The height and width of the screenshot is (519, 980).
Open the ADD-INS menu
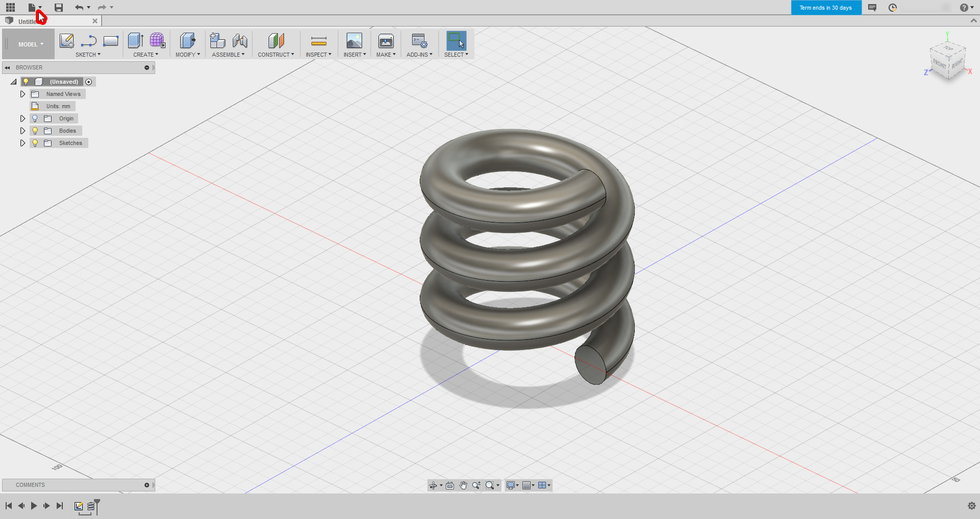[419, 55]
